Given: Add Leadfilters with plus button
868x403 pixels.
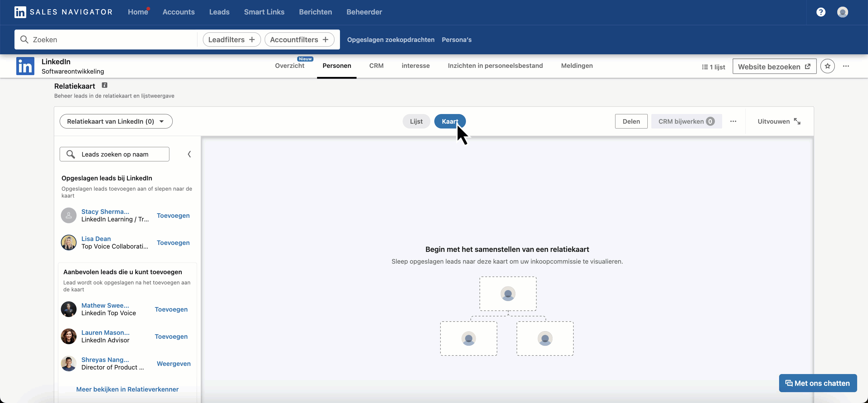Looking at the screenshot, I should coord(232,40).
